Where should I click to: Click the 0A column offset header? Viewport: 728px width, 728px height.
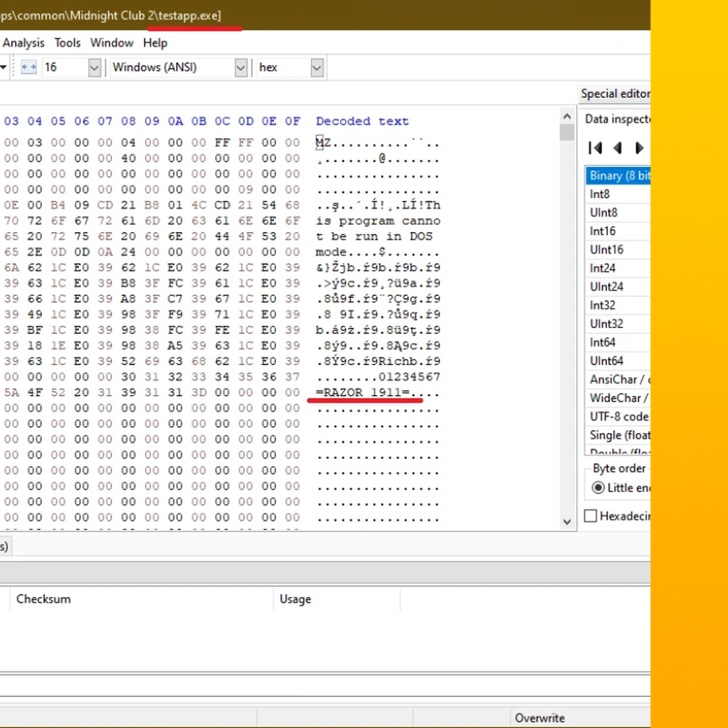point(175,121)
